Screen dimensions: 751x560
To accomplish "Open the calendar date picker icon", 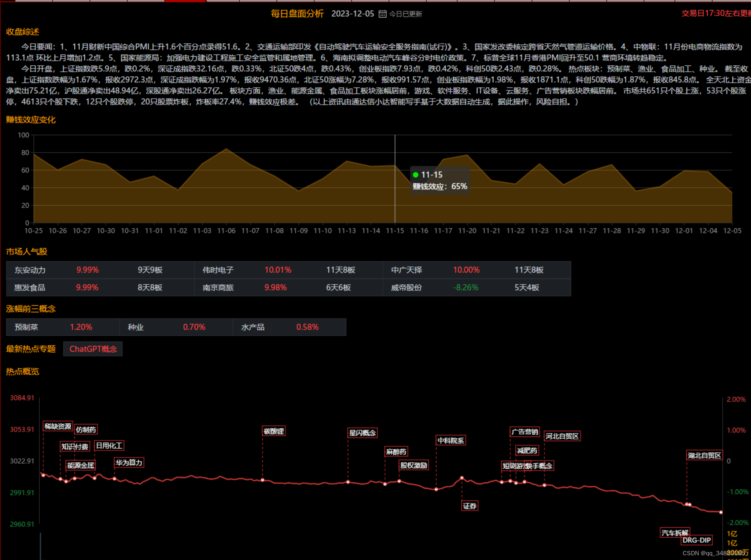I will pos(382,14).
